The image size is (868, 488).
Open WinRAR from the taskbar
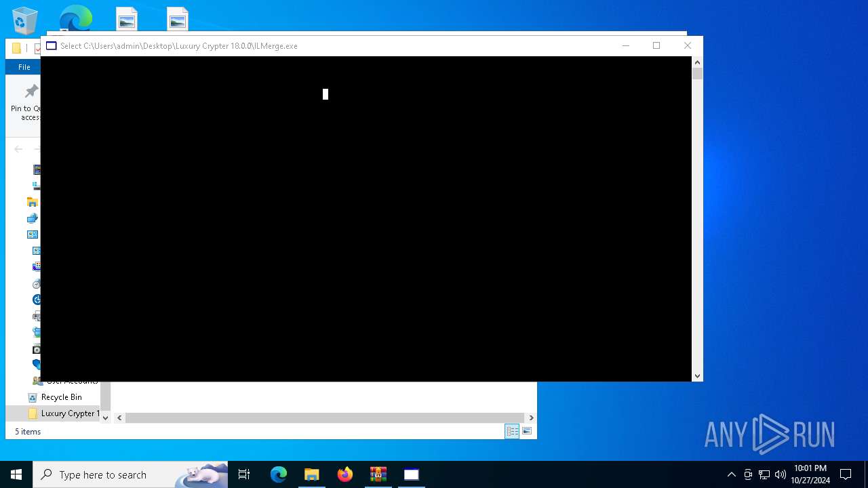point(378,474)
